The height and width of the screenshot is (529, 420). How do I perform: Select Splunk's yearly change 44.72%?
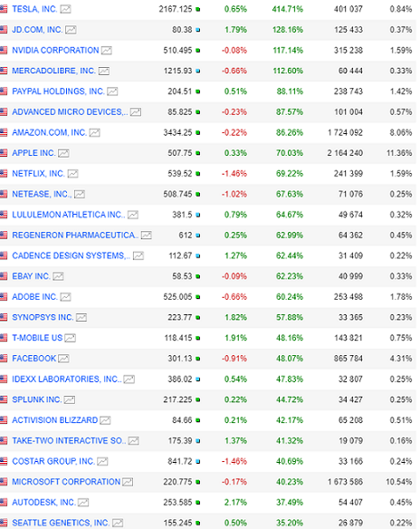coord(290,399)
